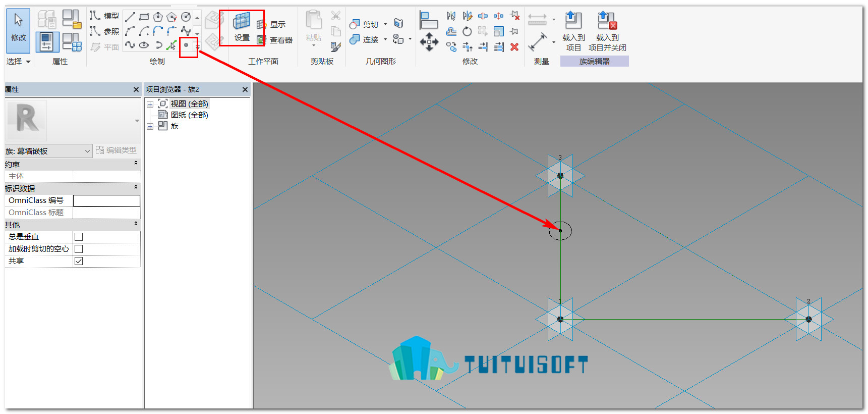Click 载入到项目 button
Screen dimensions: 868x414
(x=573, y=31)
